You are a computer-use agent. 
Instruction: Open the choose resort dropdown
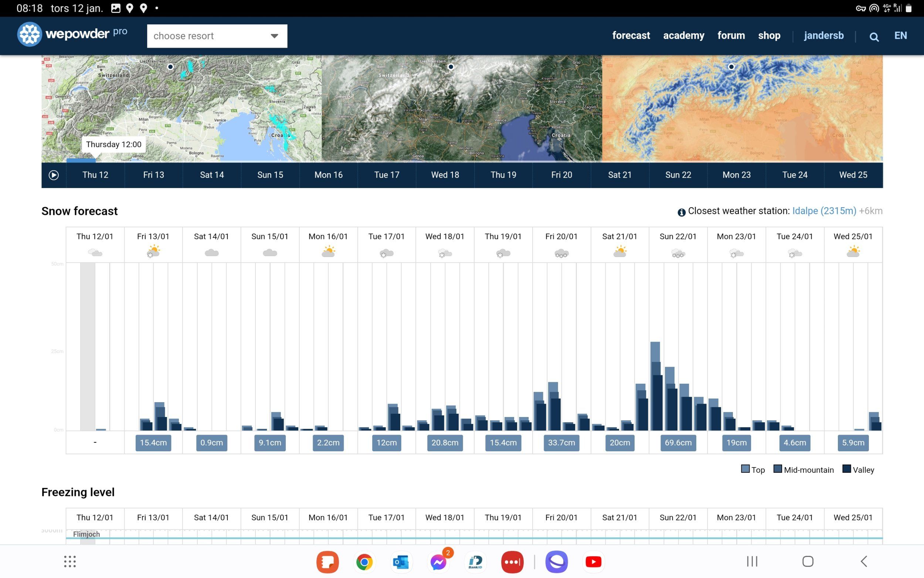click(217, 36)
